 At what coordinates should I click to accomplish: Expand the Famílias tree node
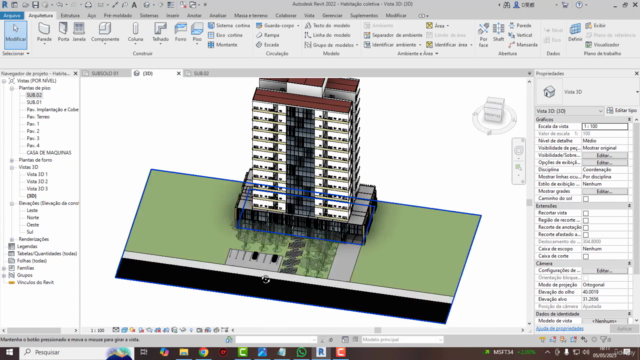4,268
